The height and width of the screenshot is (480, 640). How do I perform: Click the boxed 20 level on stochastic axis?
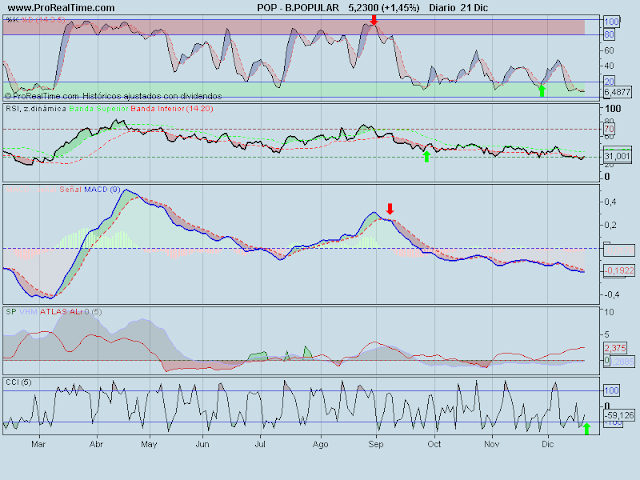pyautogui.click(x=609, y=81)
